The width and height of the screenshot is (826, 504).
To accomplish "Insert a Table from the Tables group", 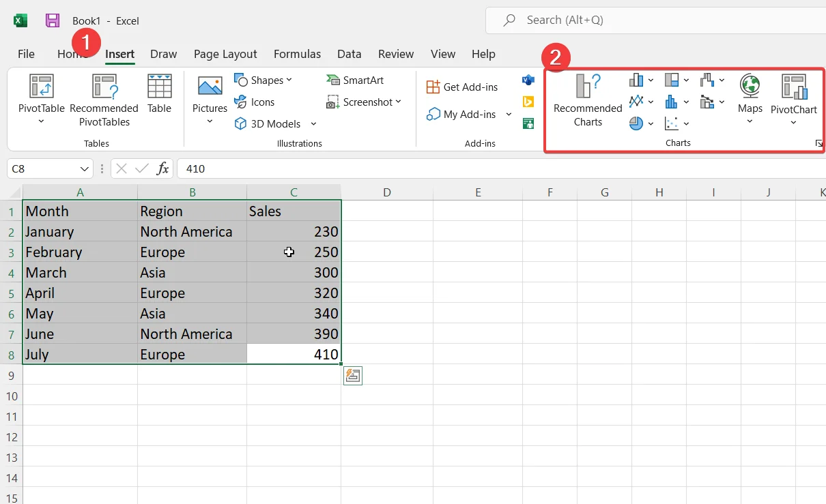I will (x=160, y=93).
